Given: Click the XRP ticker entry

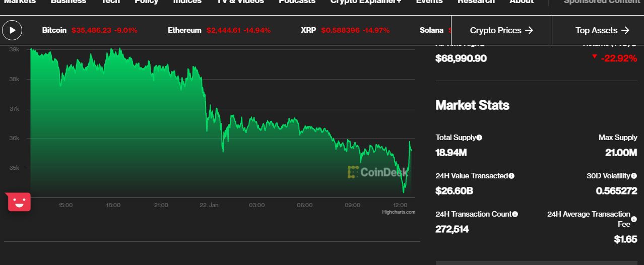Looking at the screenshot, I should [x=345, y=30].
